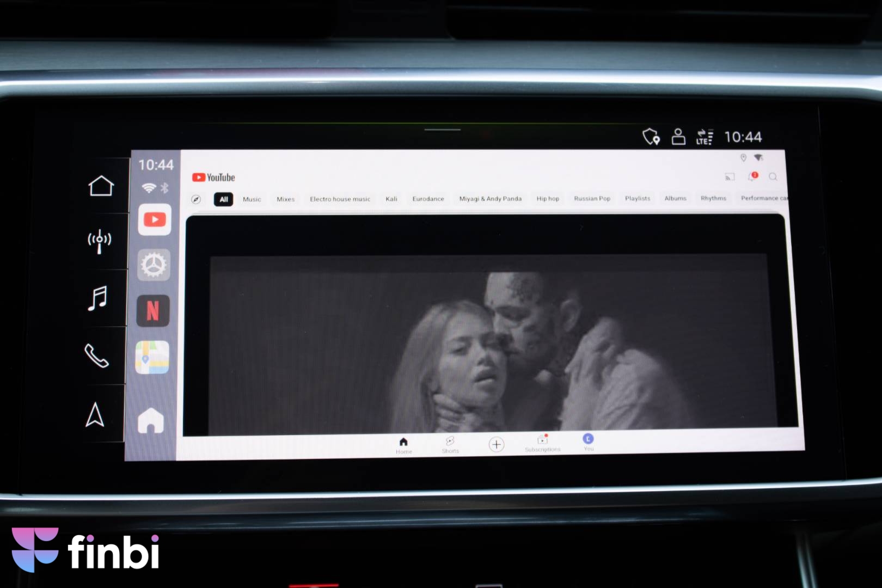
Task: Tap the cast to device icon
Action: click(x=730, y=177)
